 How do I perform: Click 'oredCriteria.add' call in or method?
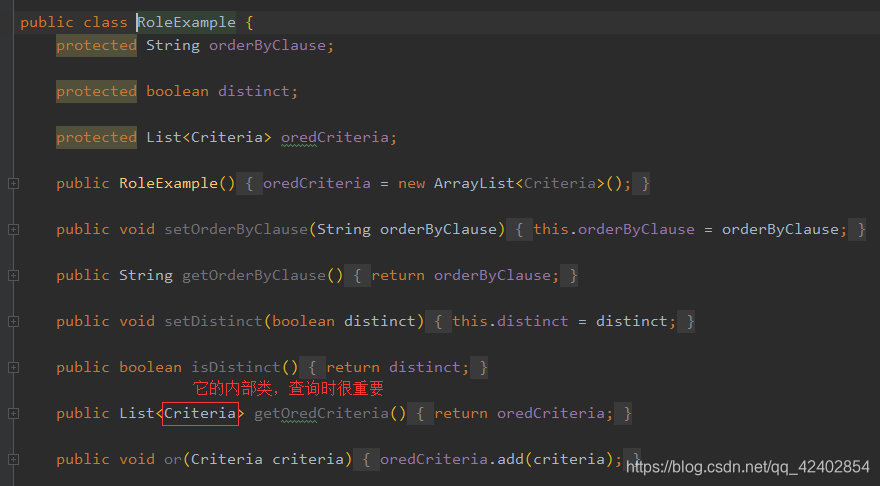click(452, 460)
